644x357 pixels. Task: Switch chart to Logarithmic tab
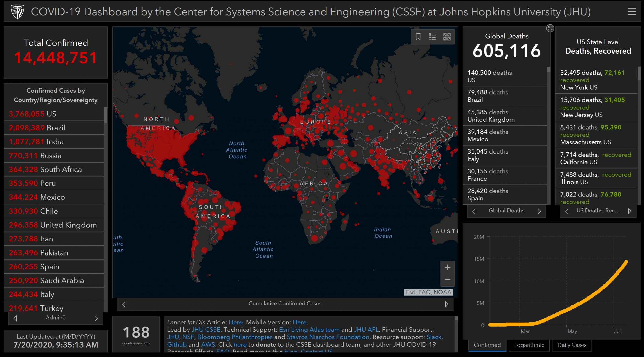529,345
